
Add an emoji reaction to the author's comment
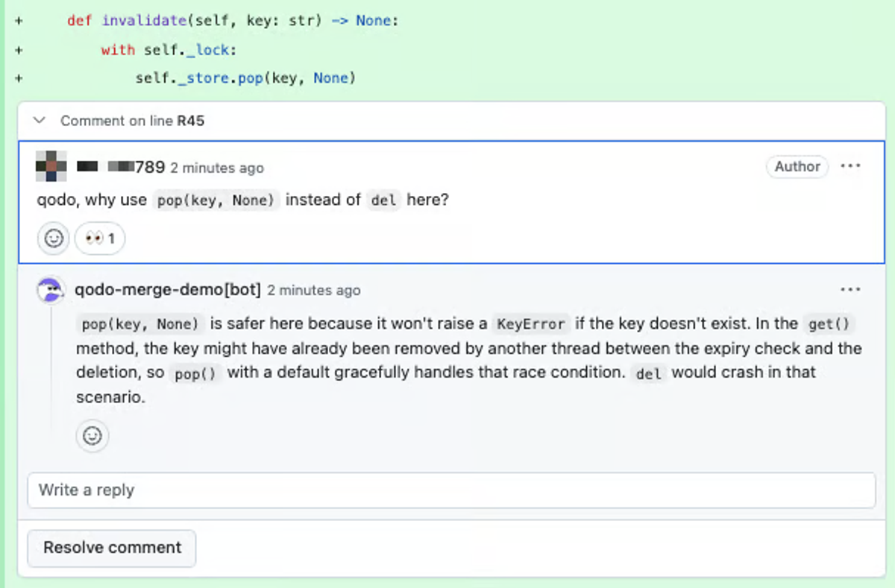pyautogui.click(x=54, y=238)
